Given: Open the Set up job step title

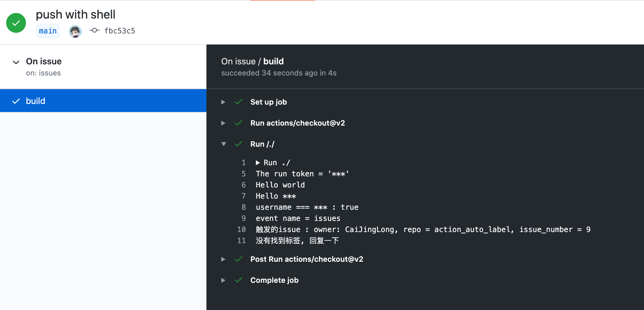Looking at the screenshot, I should point(269,102).
